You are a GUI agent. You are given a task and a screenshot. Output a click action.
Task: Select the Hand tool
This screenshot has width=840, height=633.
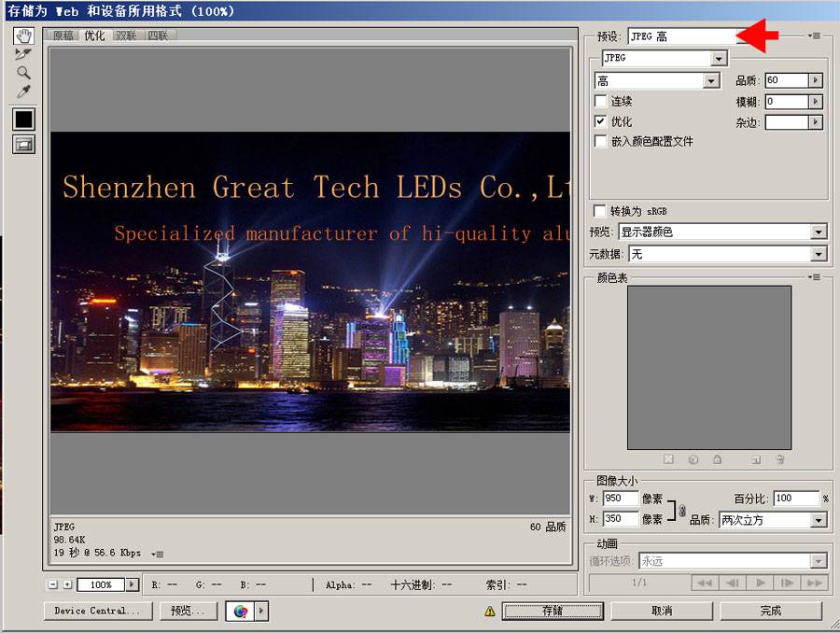point(23,36)
